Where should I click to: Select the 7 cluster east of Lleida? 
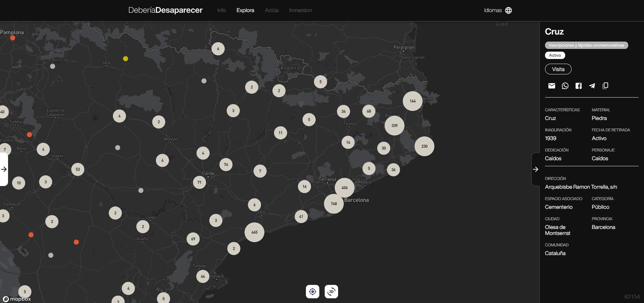point(260,171)
